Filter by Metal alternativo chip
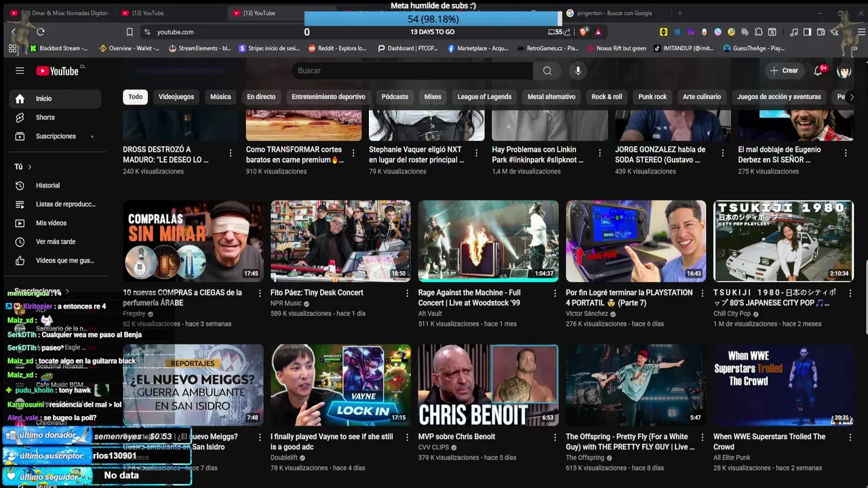The width and height of the screenshot is (868, 488). click(551, 97)
